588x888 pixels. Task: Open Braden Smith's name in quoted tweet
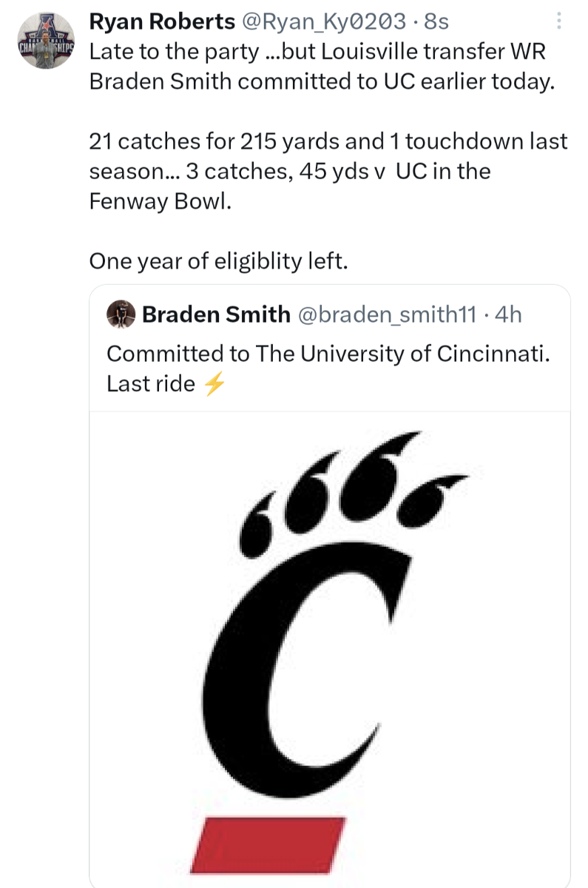[x=216, y=314]
